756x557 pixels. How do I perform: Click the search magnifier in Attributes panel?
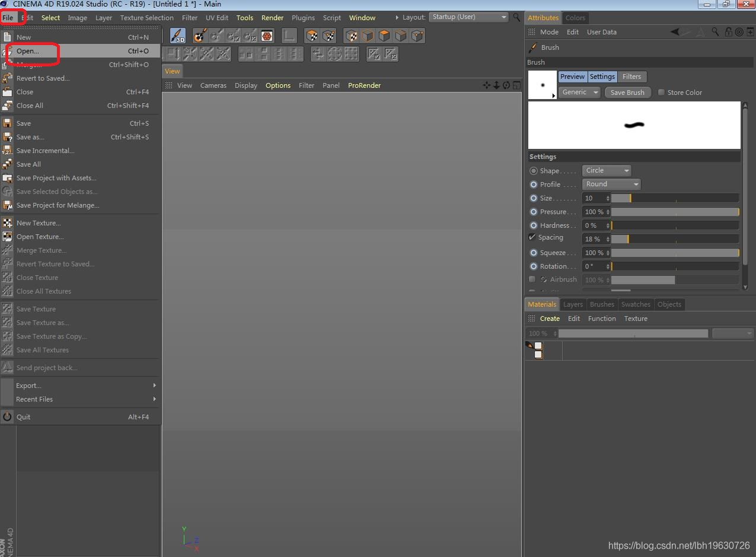[x=716, y=32]
